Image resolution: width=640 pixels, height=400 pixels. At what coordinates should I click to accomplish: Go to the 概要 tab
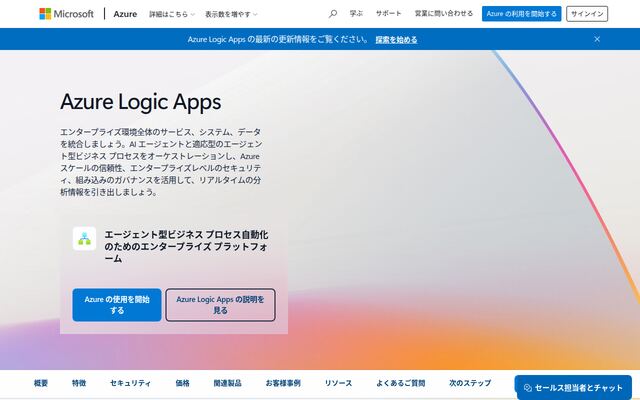pyautogui.click(x=41, y=383)
